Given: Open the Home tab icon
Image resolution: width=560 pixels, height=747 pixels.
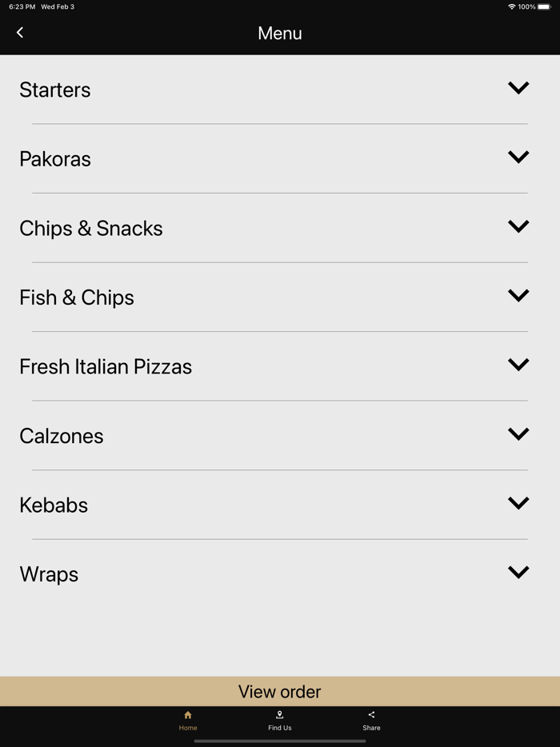Looking at the screenshot, I should (x=188, y=715).
